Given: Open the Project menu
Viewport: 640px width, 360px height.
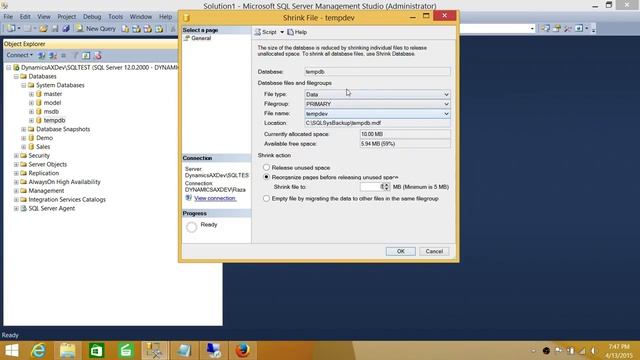Looking at the screenshot, I should pyautogui.click(x=67, y=17).
